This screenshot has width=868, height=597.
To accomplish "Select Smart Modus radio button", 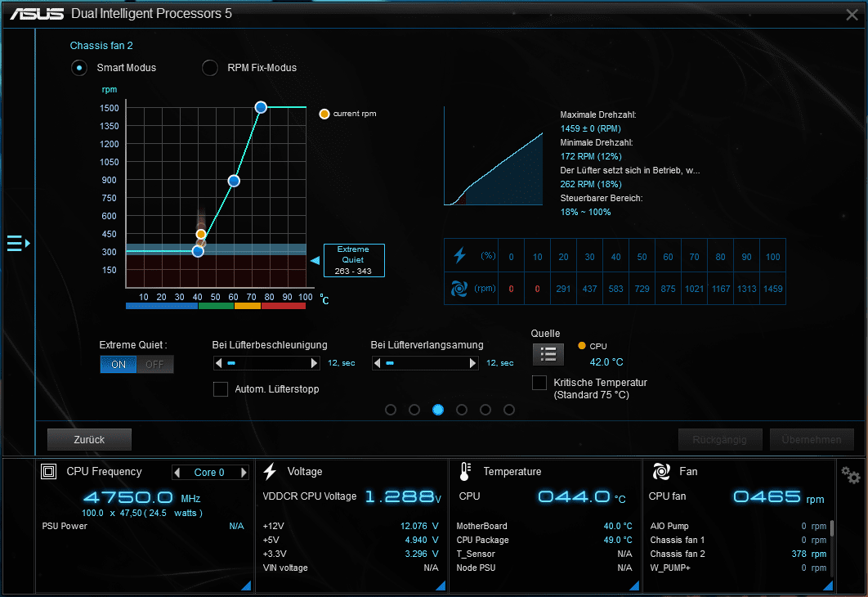I will click(x=79, y=68).
